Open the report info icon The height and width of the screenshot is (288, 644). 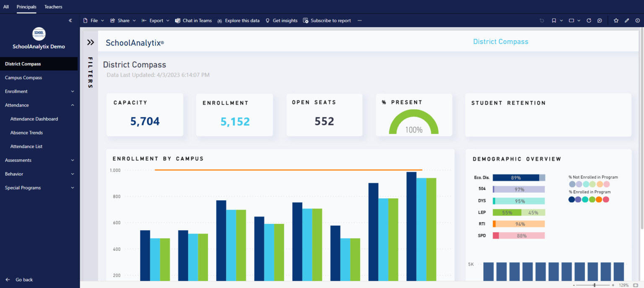(637, 21)
